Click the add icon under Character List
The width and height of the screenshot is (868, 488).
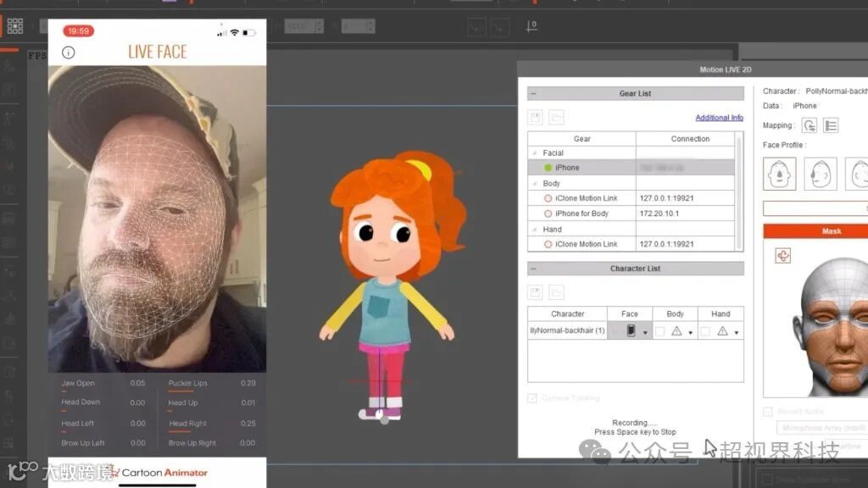pos(536,292)
